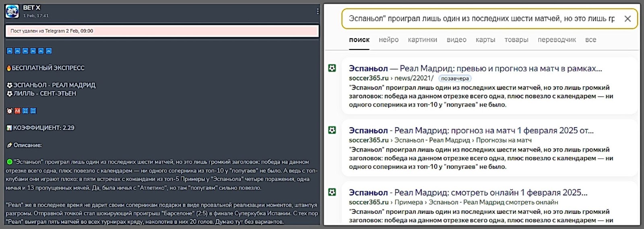Switch to the Нейро search tab
The height and width of the screenshot is (229, 644).
[x=388, y=40]
